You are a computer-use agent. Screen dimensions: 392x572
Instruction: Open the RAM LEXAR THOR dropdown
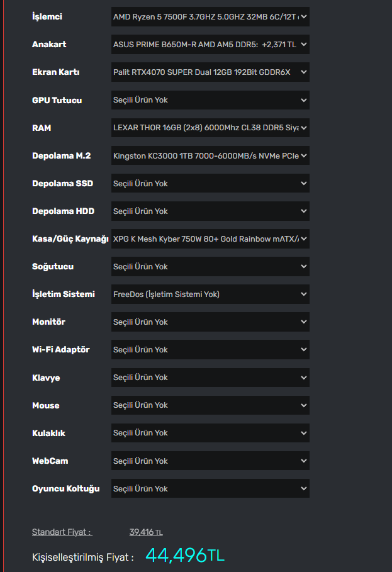210,128
